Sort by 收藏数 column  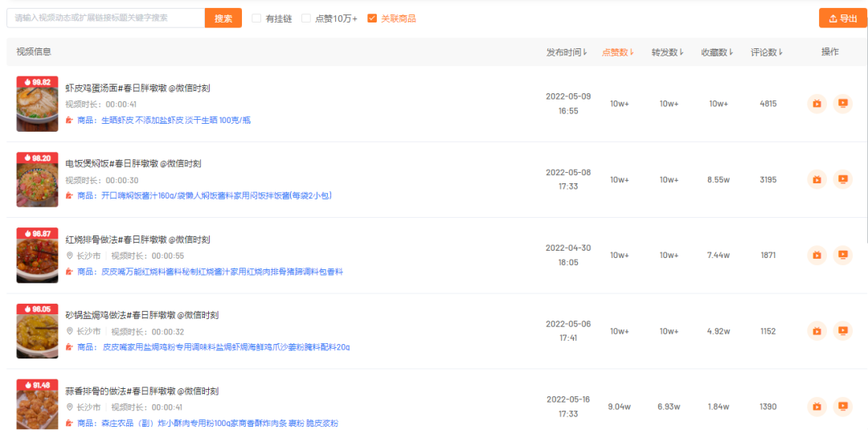[718, 52]
